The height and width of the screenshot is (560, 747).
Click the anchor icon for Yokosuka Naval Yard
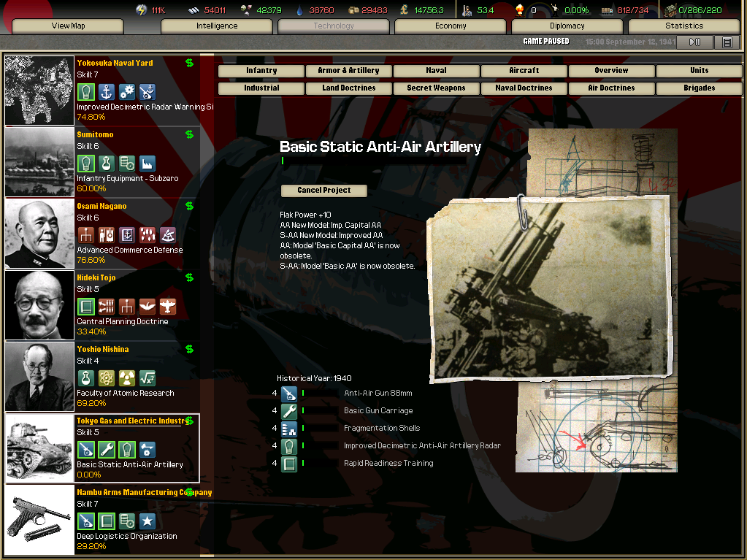click(x=106, y=92)
